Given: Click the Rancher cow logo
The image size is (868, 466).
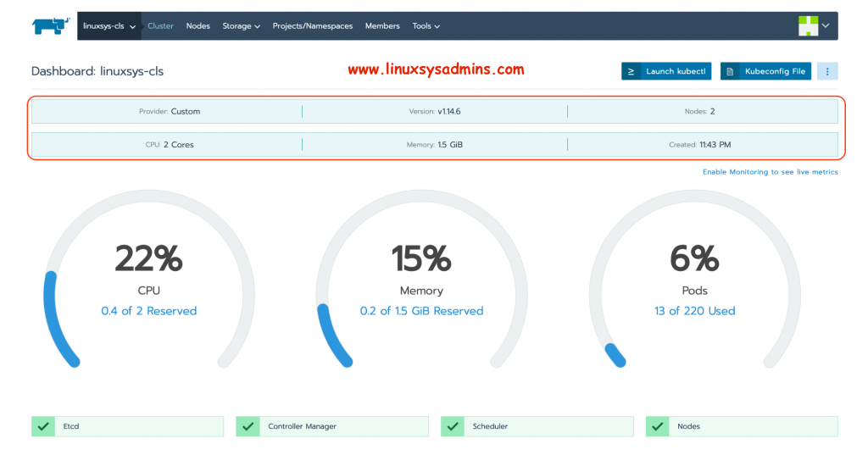Looking at the screenshot, I should coord(50,25).
